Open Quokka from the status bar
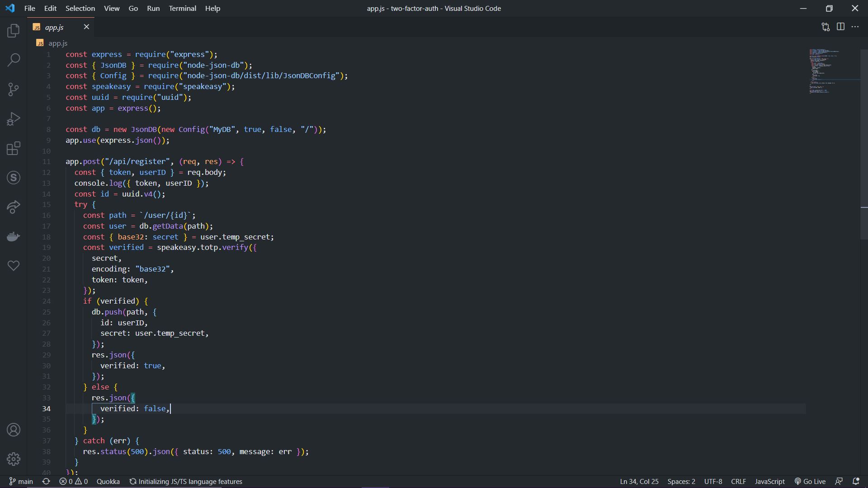The width and height of the screenshot is (868, 488). coord(108,482)
